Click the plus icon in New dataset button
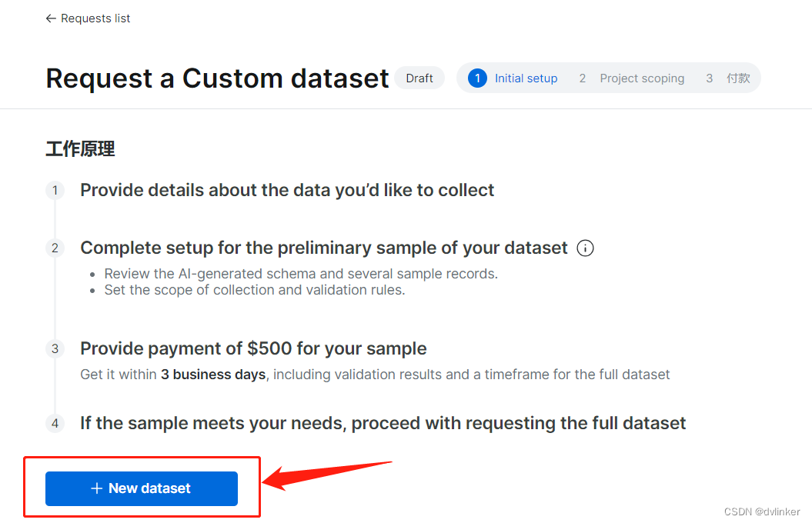This screenshot has height=523, width=812. point(96,488)
